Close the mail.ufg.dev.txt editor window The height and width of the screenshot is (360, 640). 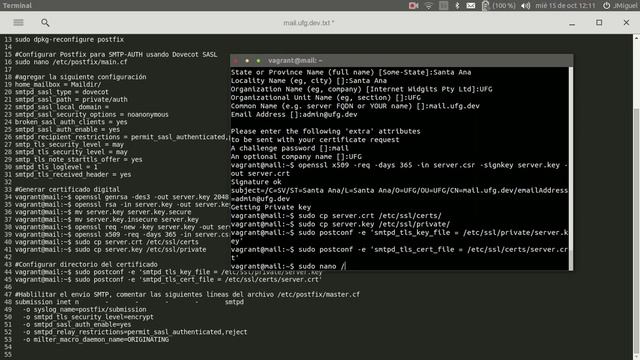[626, 23]
